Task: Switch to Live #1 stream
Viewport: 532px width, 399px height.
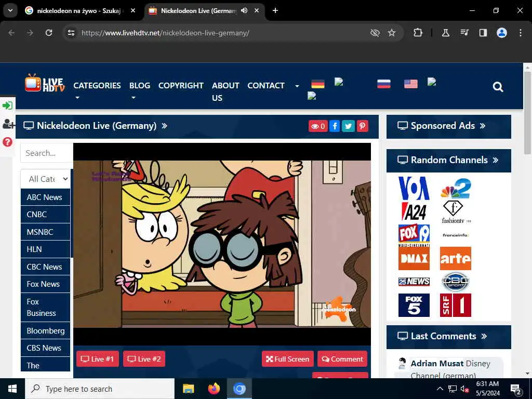Action: (x=97, y=359)
